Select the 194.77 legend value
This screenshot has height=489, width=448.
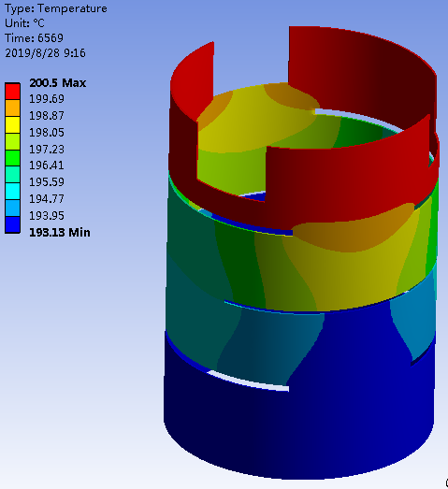coord(47,199)
